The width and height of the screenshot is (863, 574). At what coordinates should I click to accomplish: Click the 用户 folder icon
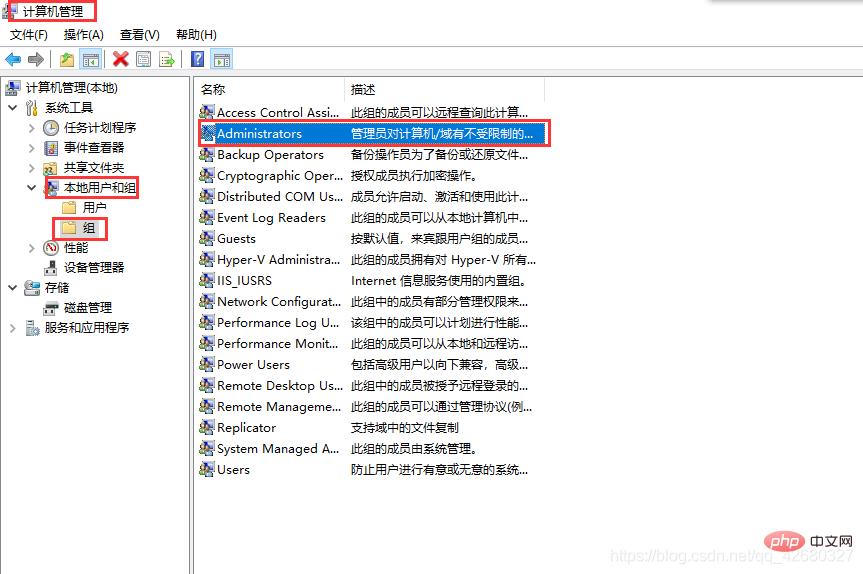pyautogui.click(x=69, y=207)
